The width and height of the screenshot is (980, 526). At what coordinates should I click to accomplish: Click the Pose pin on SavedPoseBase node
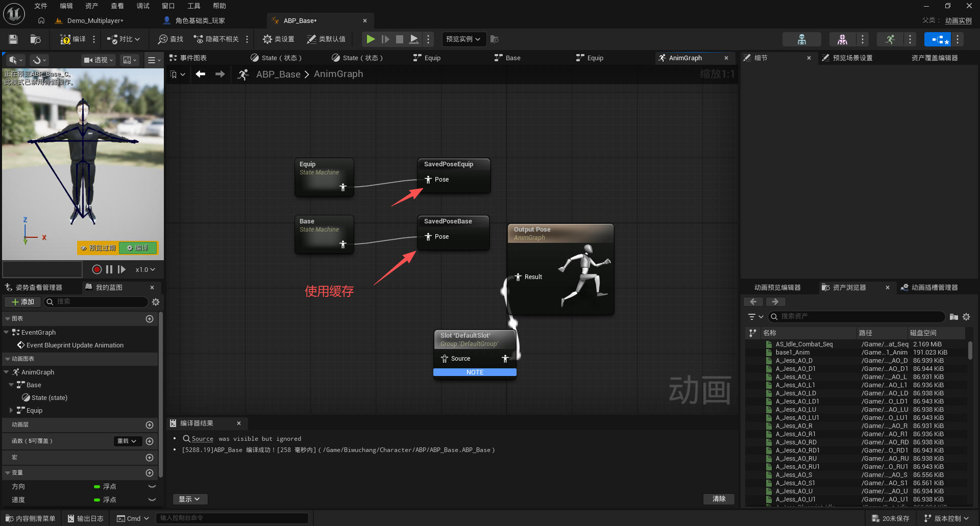coord(429,237)
